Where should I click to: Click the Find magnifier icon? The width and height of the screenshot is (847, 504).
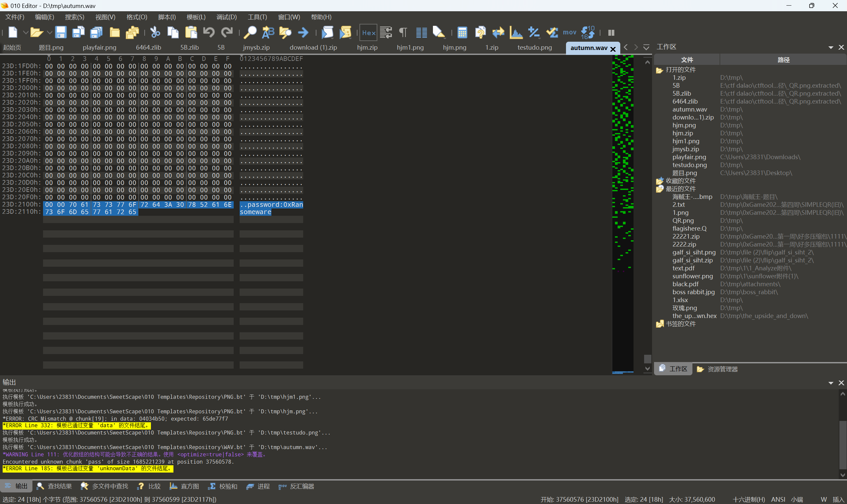coord(250,33)
